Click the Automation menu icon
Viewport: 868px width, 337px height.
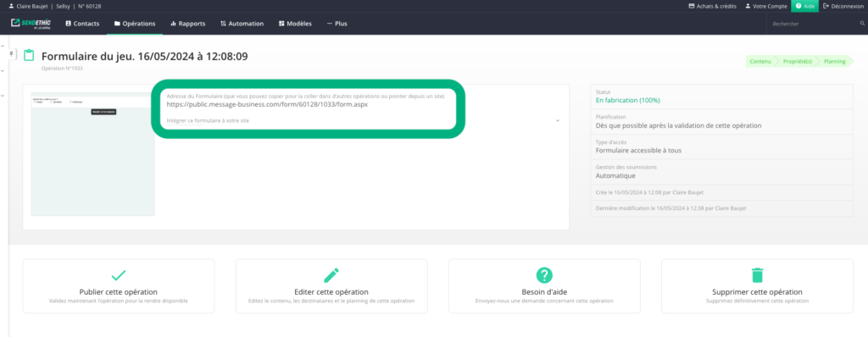[223, 24]
